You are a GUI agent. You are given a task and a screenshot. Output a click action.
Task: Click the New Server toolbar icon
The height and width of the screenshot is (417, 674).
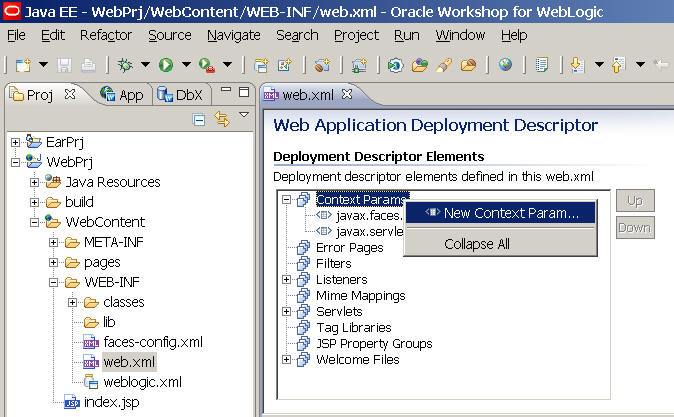point(359,65)
